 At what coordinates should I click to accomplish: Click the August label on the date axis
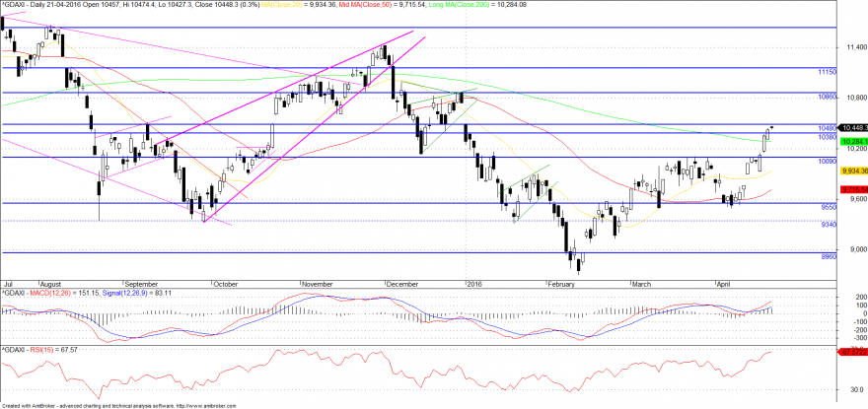pos(50,284)
